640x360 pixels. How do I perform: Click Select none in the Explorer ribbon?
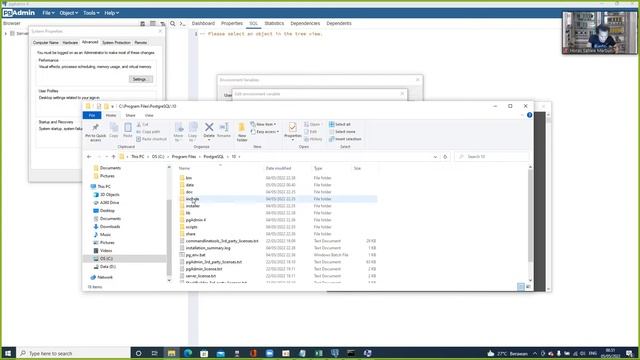tap(342, 131)
